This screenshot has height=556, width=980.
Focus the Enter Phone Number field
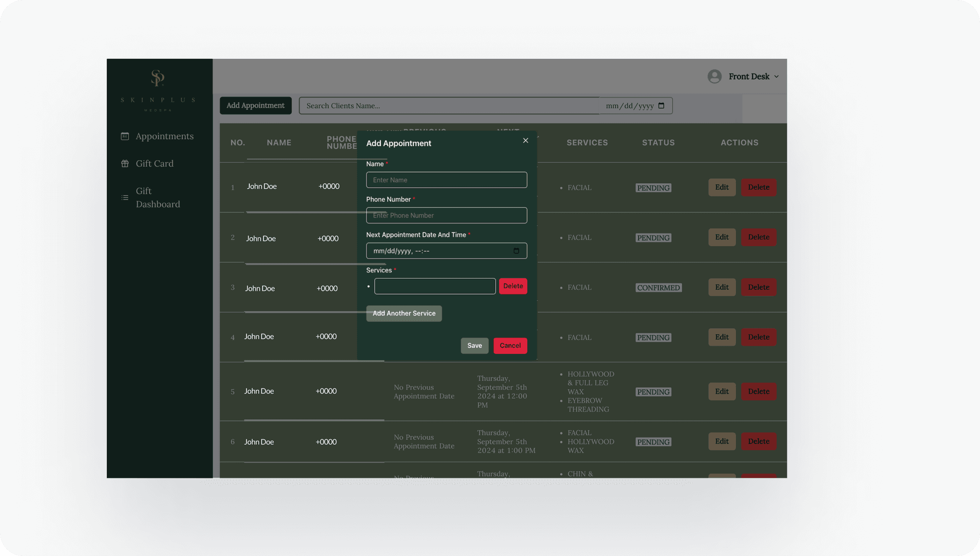click(x=446, y=216)
